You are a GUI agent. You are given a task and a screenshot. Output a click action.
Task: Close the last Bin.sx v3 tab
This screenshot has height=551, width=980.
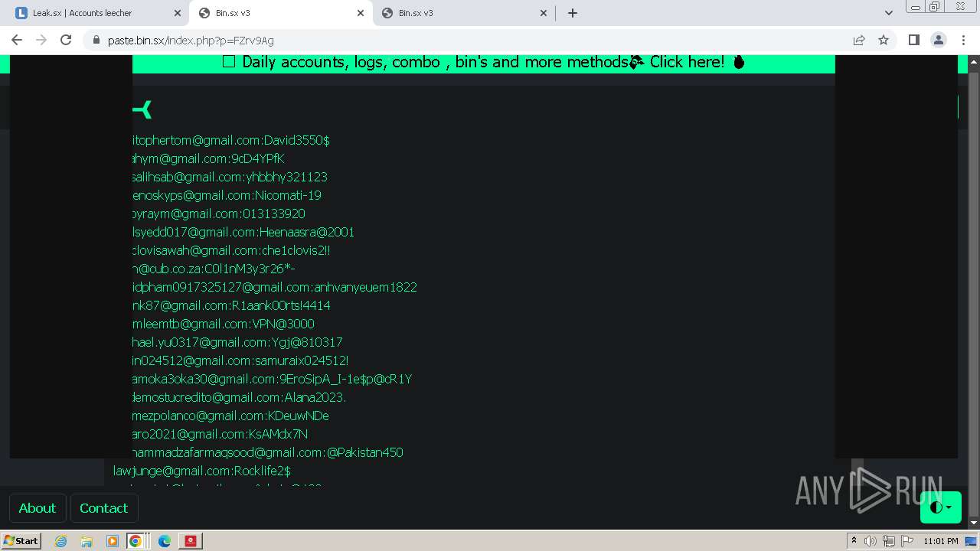click(x=544, y=13)
